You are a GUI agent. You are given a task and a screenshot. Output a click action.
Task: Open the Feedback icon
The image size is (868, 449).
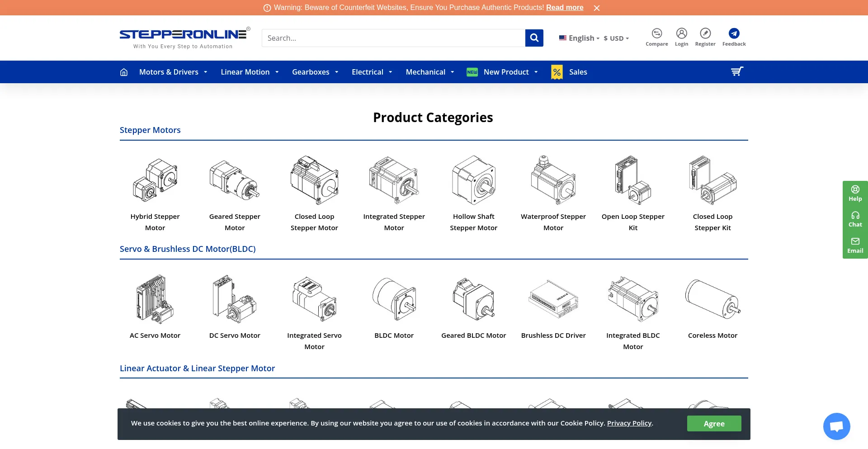734,33
